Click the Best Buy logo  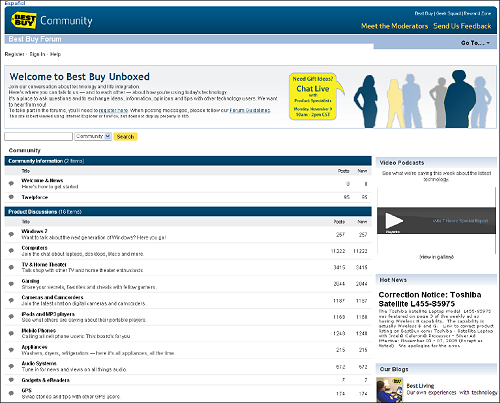[24, 20]
